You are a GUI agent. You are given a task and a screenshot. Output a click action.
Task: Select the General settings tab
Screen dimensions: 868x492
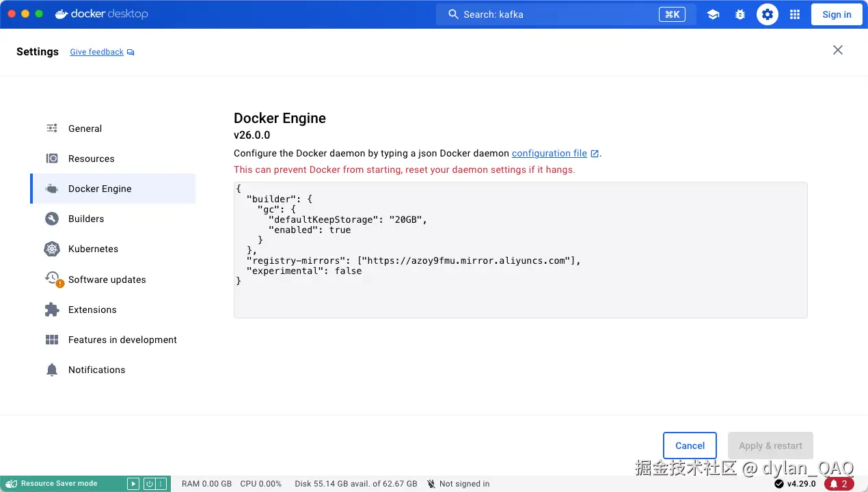coord(113,128)
